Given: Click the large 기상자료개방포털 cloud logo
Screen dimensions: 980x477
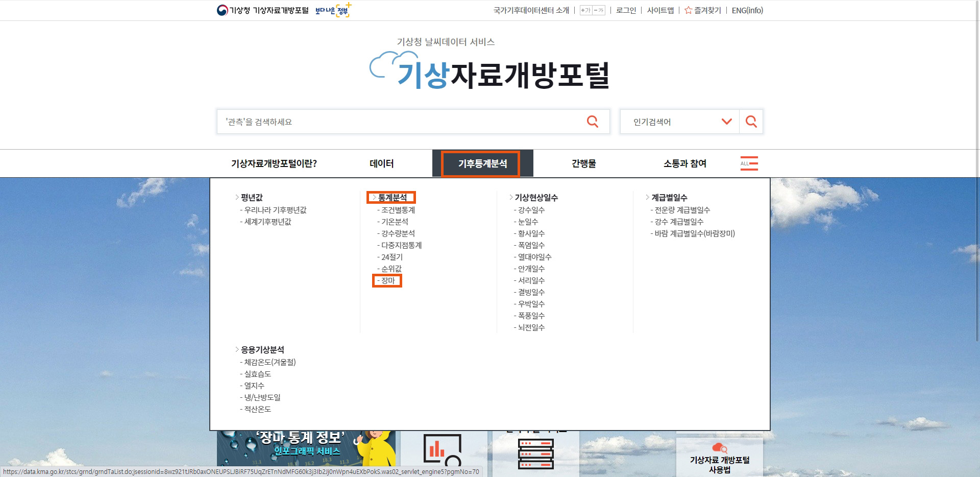Looking at the screenshot, I should coord(489,71).
